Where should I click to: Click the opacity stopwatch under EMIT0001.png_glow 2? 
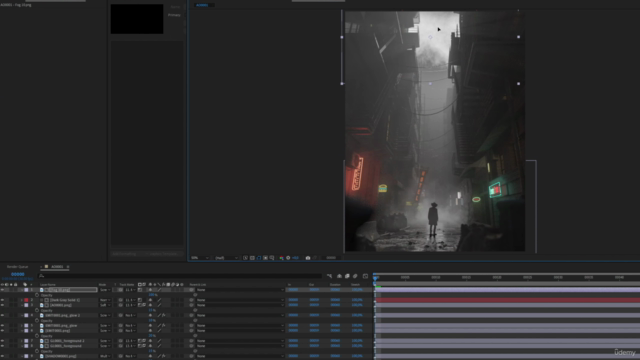pyautogui.click(x=37, y=320)
